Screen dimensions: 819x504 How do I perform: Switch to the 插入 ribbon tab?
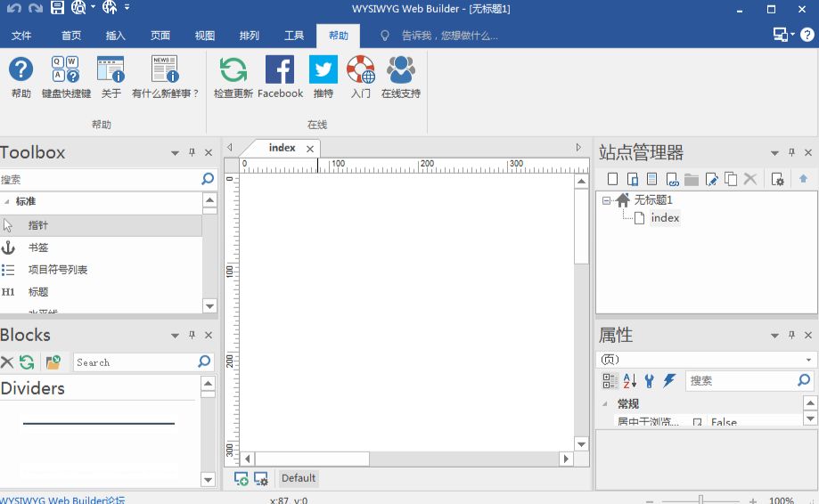116,37
